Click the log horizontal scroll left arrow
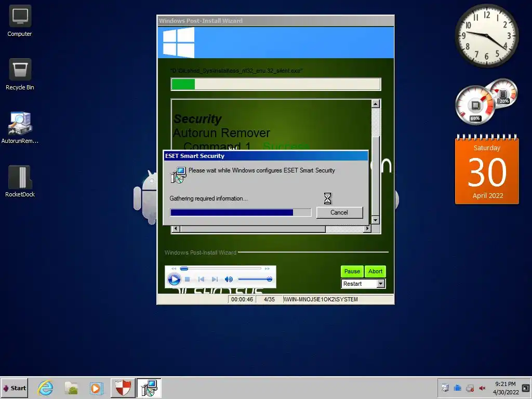This screenshot has height=399, width=532. click(x=176, y=229)
